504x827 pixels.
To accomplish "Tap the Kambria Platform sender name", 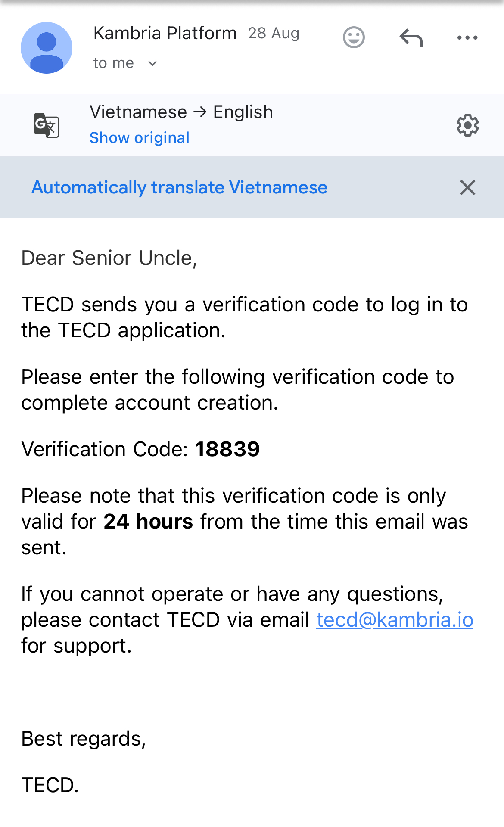I will [x=165, y=33].
